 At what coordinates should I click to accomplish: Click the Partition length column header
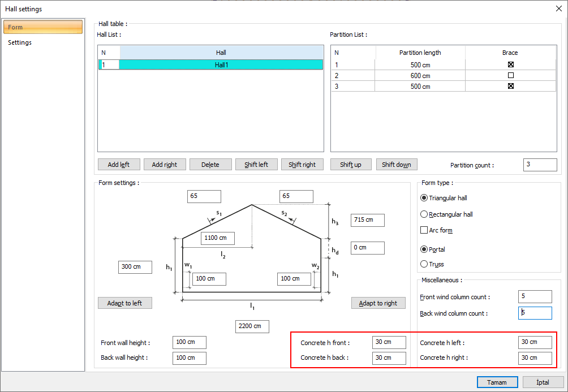tap(420, 53)
